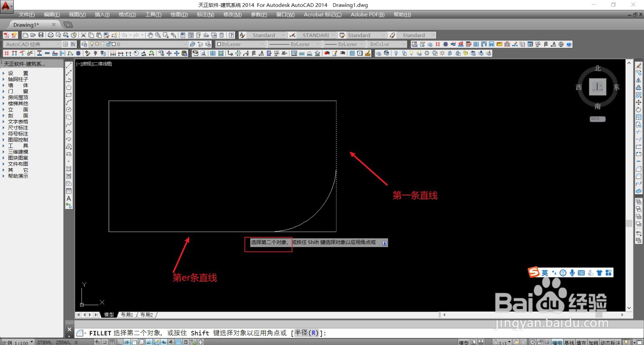Toggle the 动态标注 status bar button
Viewport: 644px width, 345px height.
click(610, 342)
